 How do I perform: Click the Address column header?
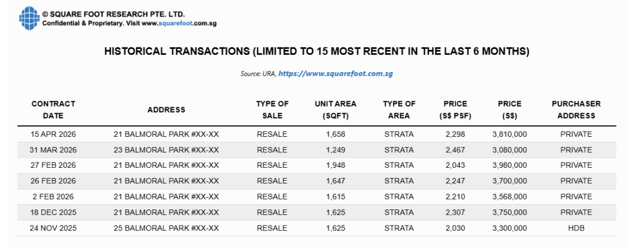(166, 110)
